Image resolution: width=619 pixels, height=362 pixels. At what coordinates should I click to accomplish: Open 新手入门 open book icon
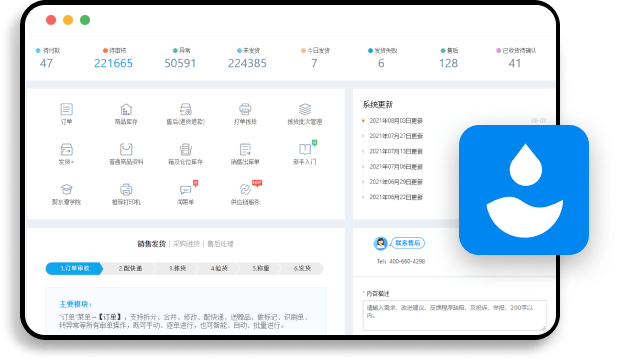click(x=305, y=150)
